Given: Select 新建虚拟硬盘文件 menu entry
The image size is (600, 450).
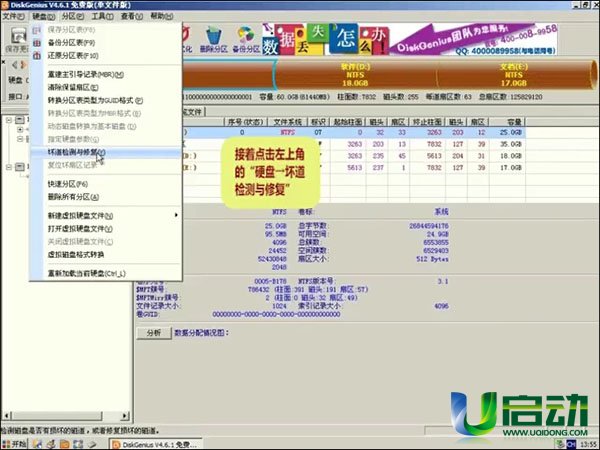Looking at the screenshot, I should (106, 216).
